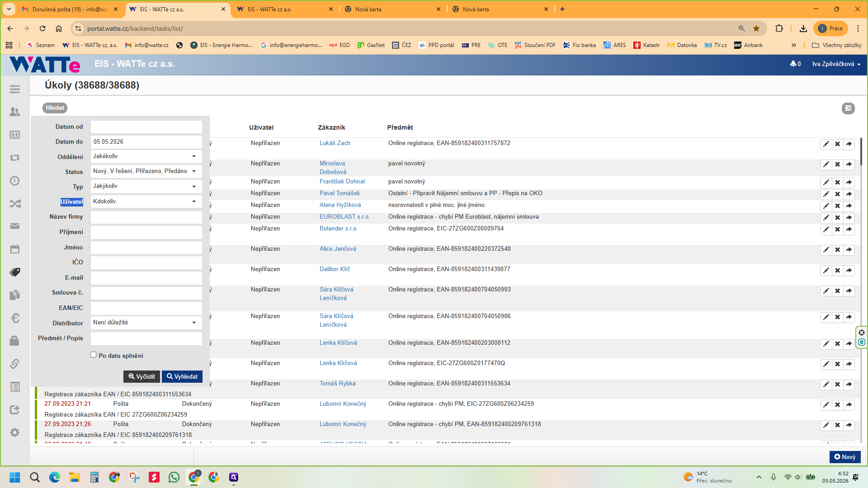Delete the Pavel Tomášek task with X icon
Screen dimensions: 868x488
[837, 194]
